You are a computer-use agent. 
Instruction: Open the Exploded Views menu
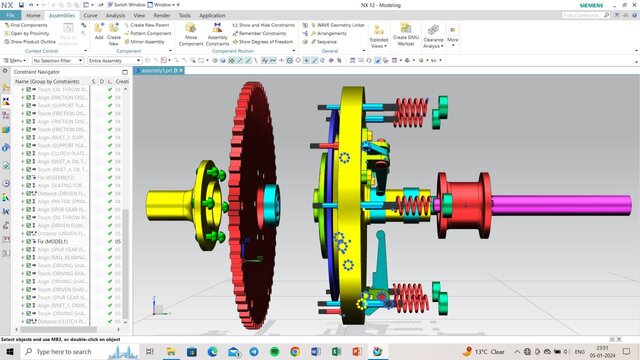point(379,36)
